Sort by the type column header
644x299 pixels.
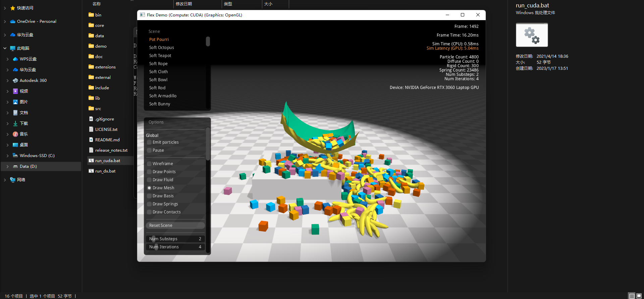228,4
